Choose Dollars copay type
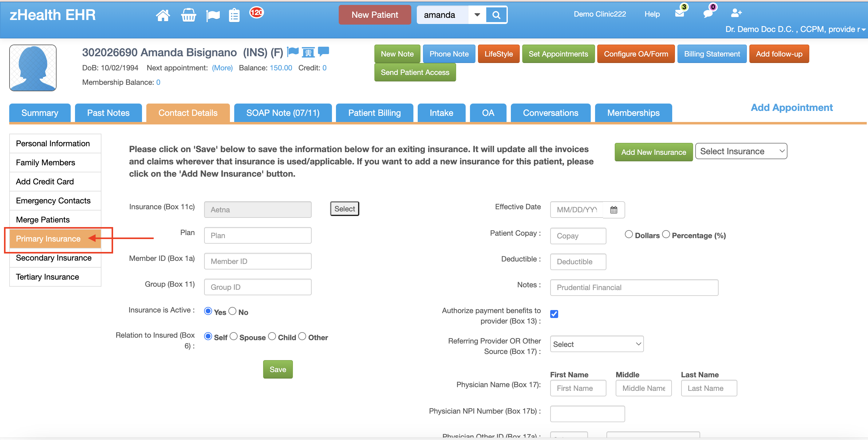 (x=629, y=234)
